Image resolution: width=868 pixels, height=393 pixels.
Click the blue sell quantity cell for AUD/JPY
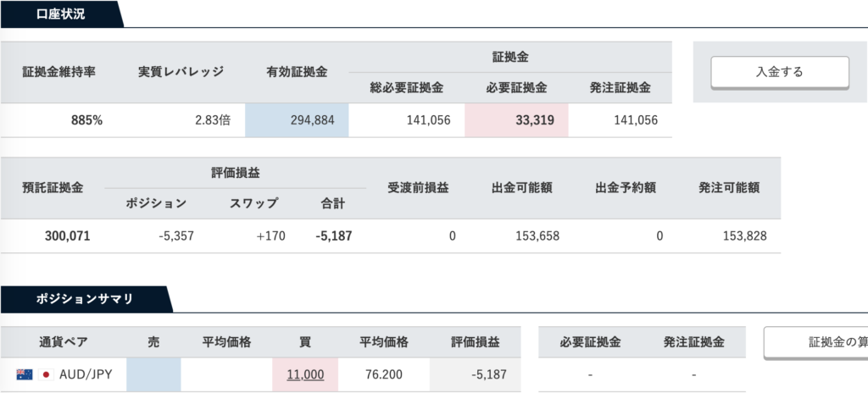(x=154, y=374)
